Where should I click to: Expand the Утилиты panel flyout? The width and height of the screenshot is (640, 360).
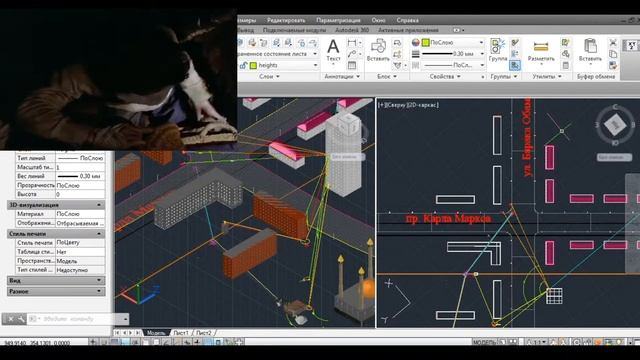pos(547,76)
